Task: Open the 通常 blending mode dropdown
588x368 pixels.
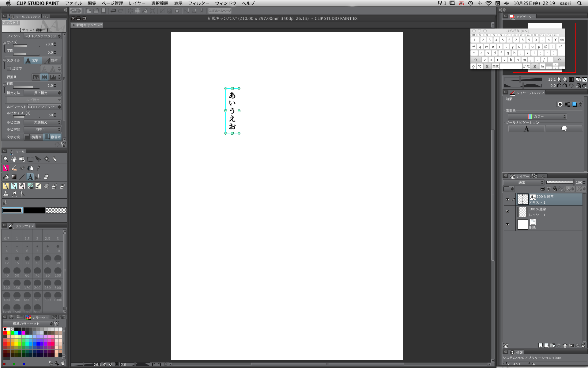Action: pyautogui.click(x=524, y=182)
